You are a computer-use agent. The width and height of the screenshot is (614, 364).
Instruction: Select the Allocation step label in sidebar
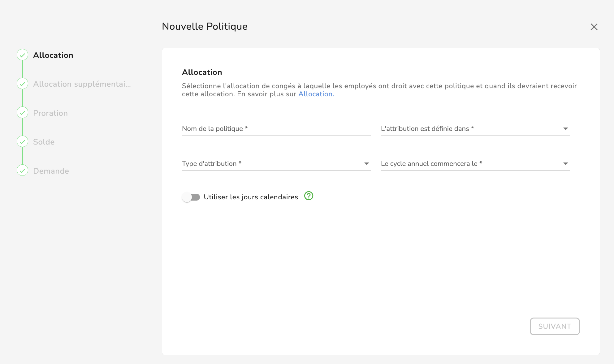click(53, 55)
